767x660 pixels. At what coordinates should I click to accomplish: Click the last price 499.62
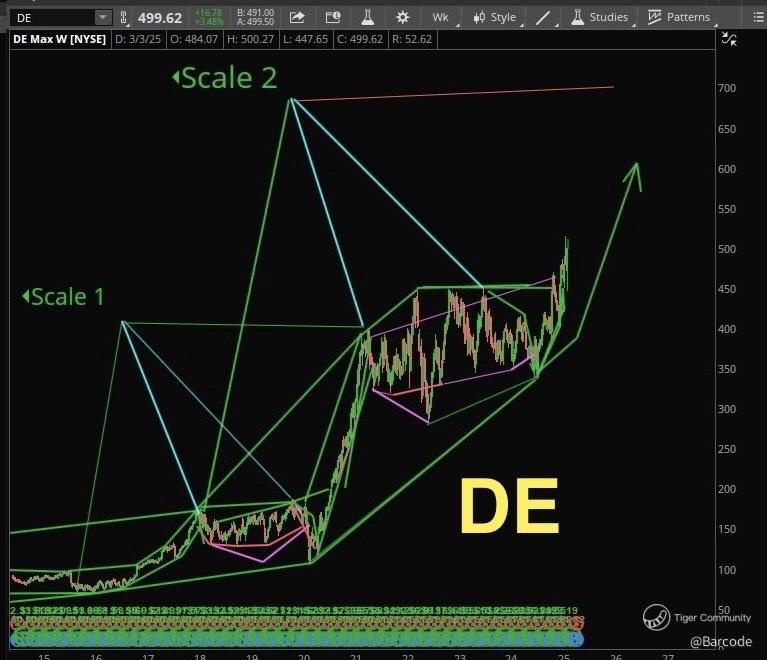(x=159, y=18)
